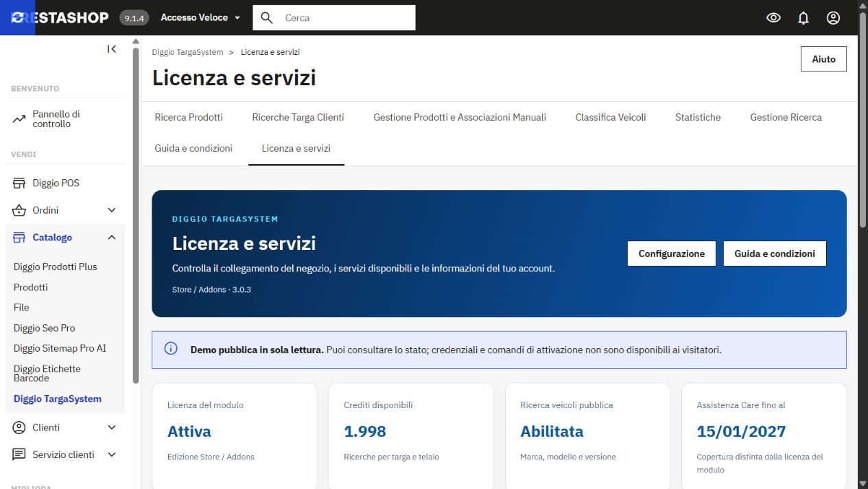This screenshot has width=868, height=489.
Task: Click 'Edizione Store / Addons' caption
Action: click(211, 457)
